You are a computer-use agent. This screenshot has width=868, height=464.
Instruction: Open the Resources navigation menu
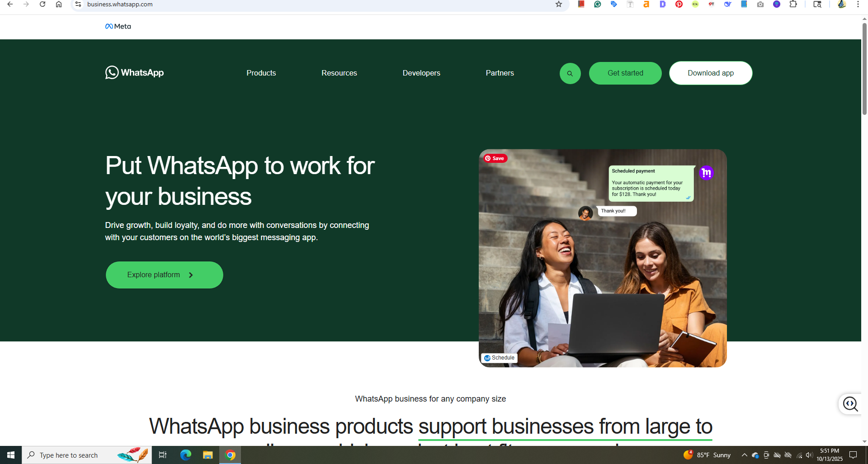click(339, 73)
